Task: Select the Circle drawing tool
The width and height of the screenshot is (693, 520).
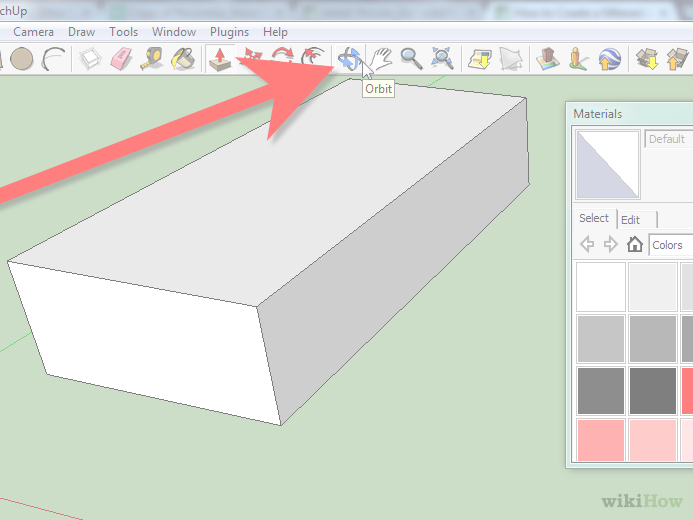Action: [x=22, y=59]
